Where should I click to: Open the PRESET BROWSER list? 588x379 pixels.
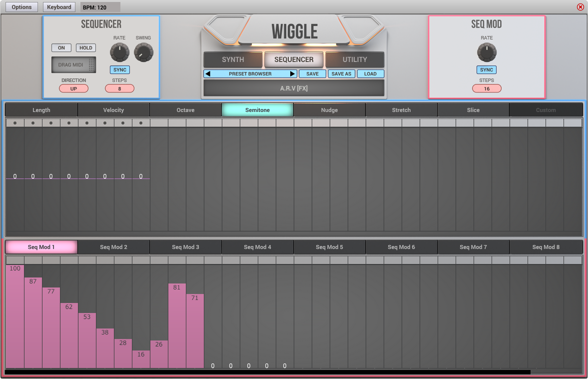click(x=250, y=74)
